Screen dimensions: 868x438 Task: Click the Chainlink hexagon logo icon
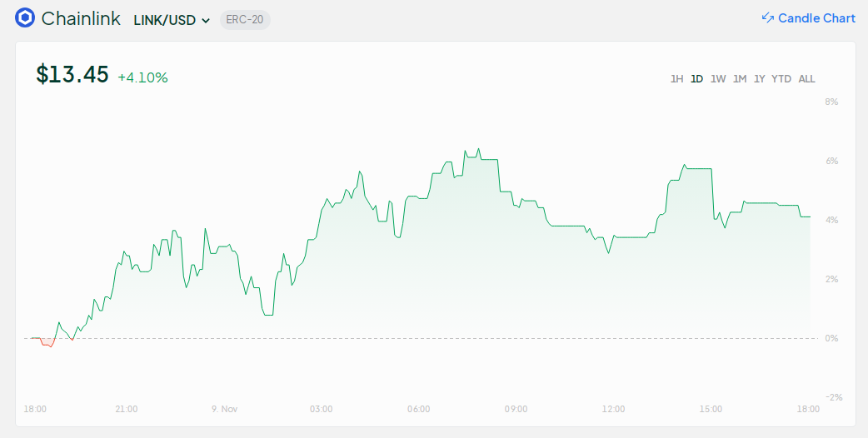pyautogui.click(x=25, y=18)
